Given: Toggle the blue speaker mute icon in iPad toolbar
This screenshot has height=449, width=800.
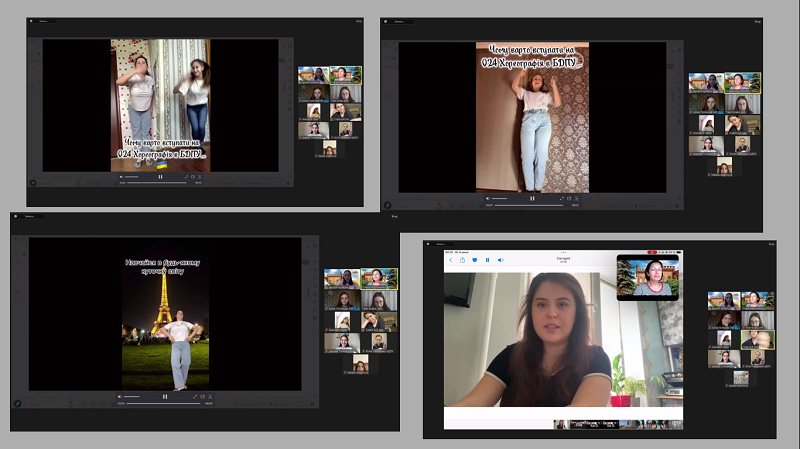Looking at the screenshot, I should [500, 260].
